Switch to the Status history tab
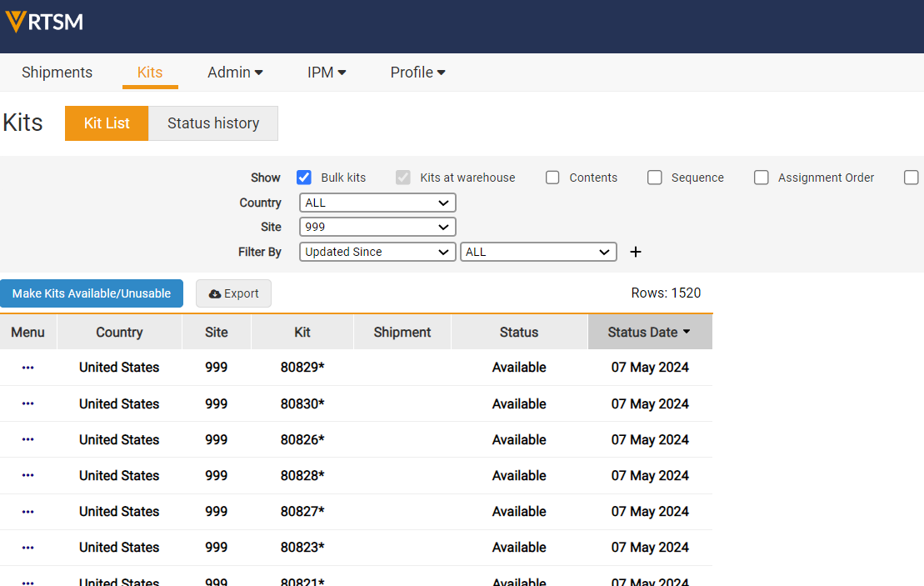The width and height of the screenshot is (924, 586). (213, 123)
